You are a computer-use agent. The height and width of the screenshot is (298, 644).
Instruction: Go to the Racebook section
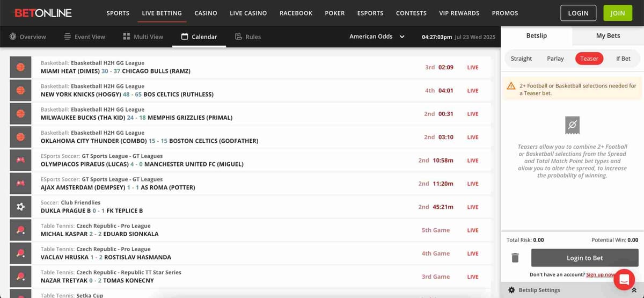pyautogui.click(x=296, y=13)
